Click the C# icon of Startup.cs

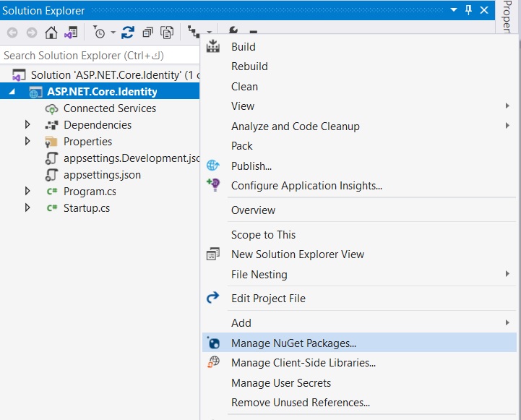52,208
